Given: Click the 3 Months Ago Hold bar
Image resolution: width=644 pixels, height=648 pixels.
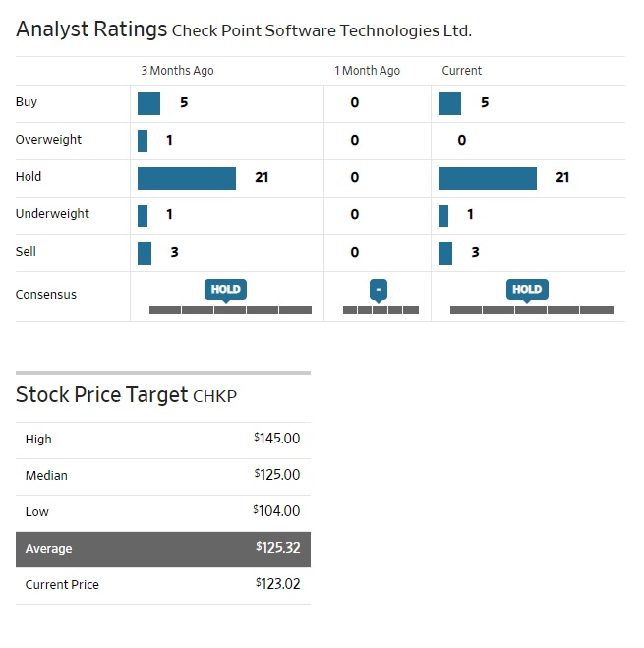Looking at the screenshot, I should point(187,178).
